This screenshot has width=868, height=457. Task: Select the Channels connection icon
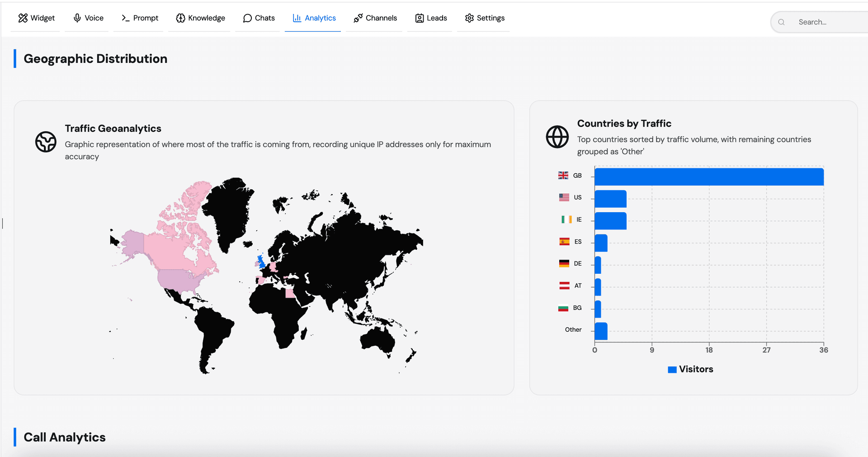pos(358,18)
